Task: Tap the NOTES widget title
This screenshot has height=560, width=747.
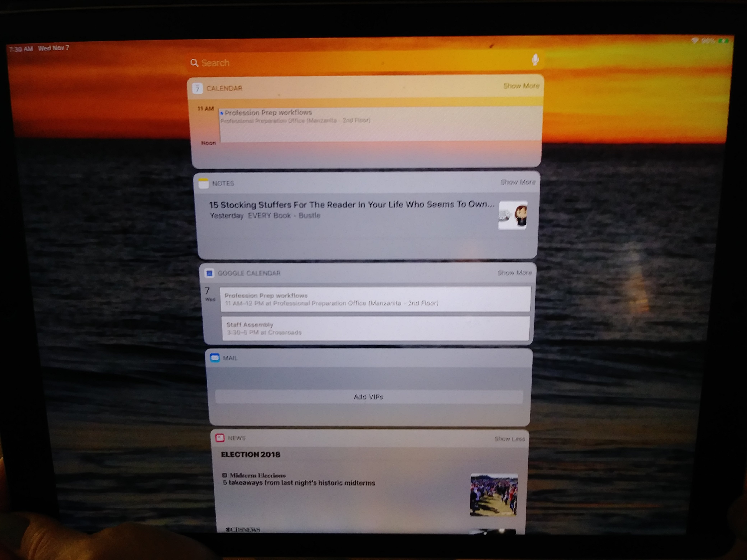Action: (223, 184)
